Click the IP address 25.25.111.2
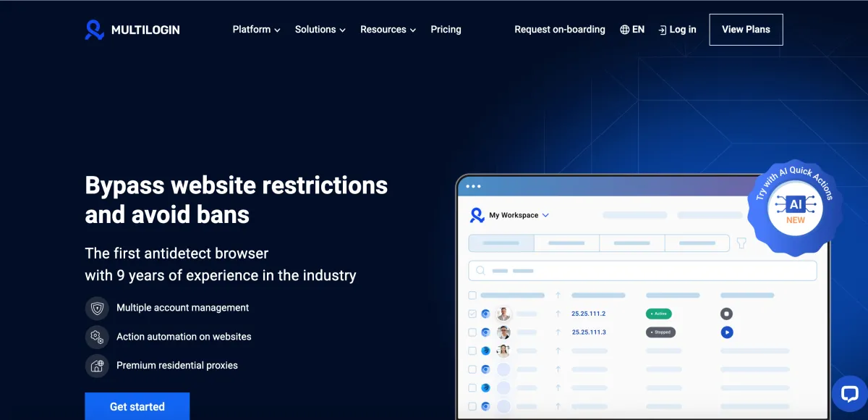Viewport: 868px width, 420px height. click(588, 314)
